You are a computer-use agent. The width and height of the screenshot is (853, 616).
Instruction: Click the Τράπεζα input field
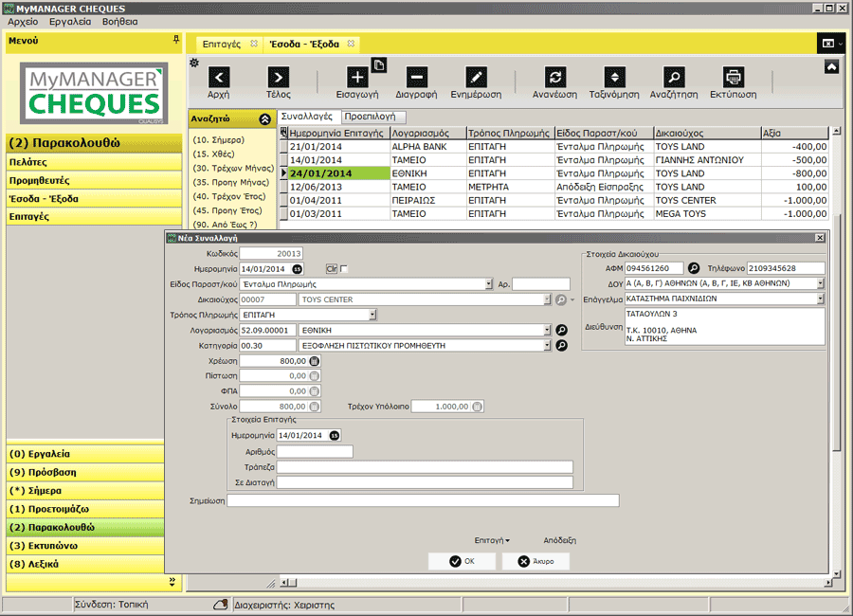[425, 467]
